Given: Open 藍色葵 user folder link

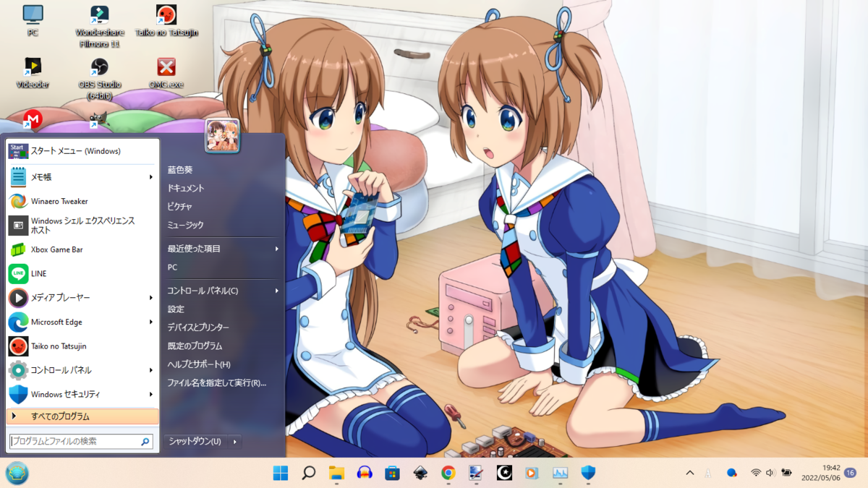Looking at the screenshot, I should click(180, 169).
